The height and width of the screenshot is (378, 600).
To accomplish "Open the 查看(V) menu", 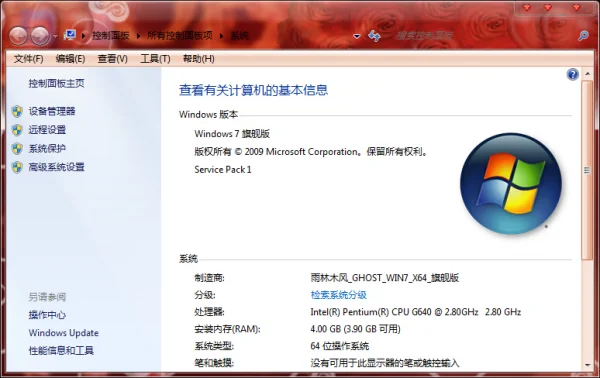I will coord(112,59).
